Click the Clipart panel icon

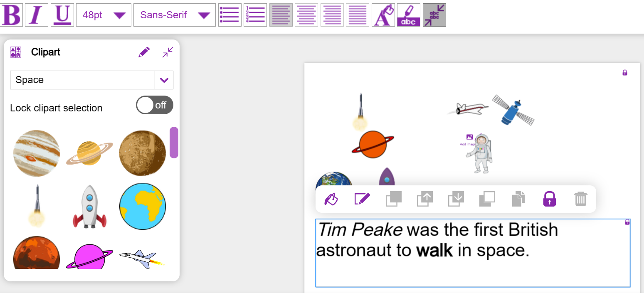click(x=15, y=52)
